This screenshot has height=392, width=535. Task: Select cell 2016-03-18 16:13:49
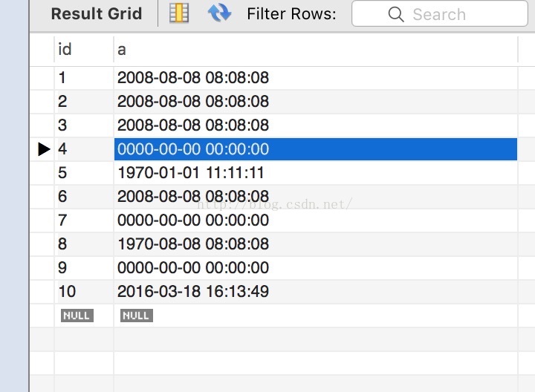[x=316, y=292]
